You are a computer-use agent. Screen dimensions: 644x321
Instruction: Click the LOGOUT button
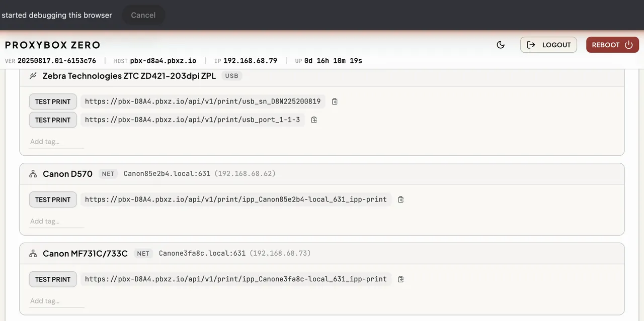tap(548, 45)
